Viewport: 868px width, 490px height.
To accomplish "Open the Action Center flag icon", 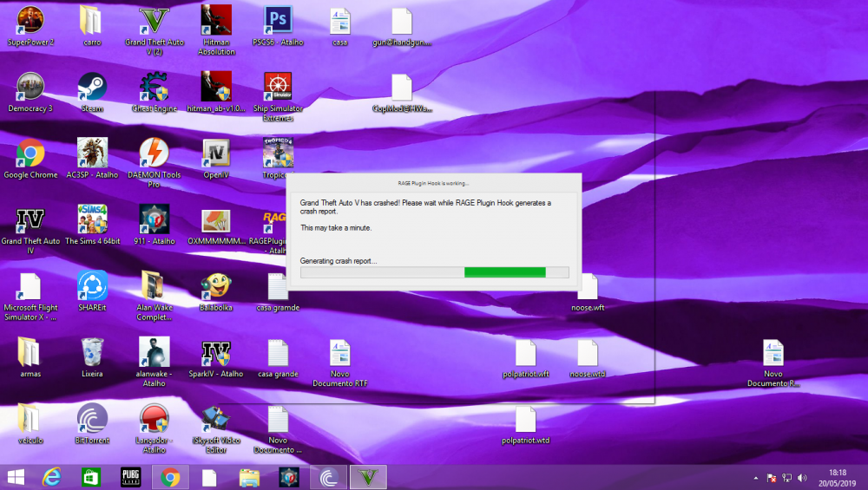I will (x=771, y=478).
